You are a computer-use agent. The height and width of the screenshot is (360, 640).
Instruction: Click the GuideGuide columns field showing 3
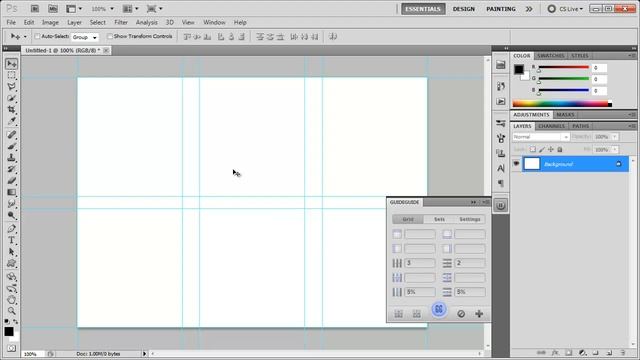pyautogui.click(x=419, y=263)
